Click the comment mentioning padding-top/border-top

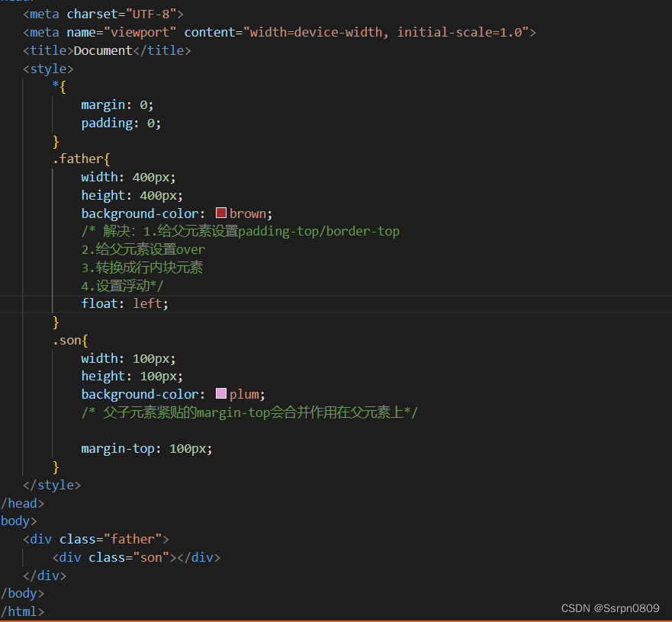[x=240, y=231]
